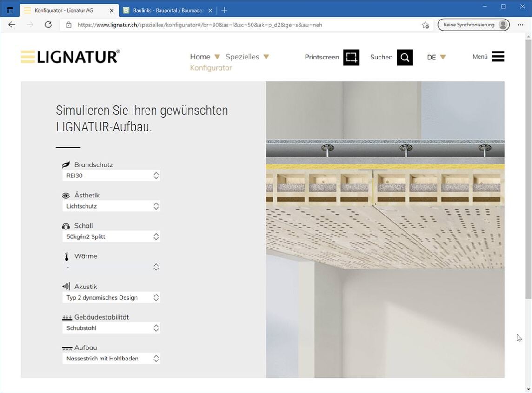Go to Home in navigation
The height and width of the screenshot is (393, 532).
tap(200, 57)
